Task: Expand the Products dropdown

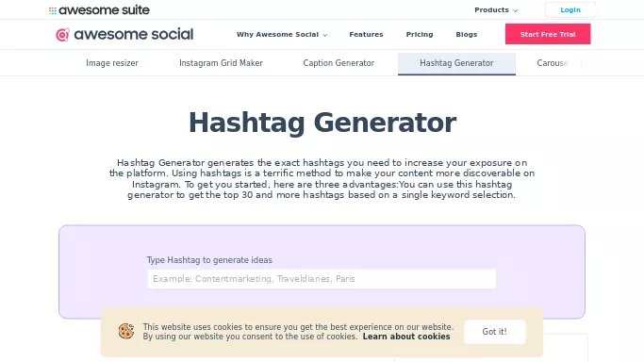Action: click(496, 9)
